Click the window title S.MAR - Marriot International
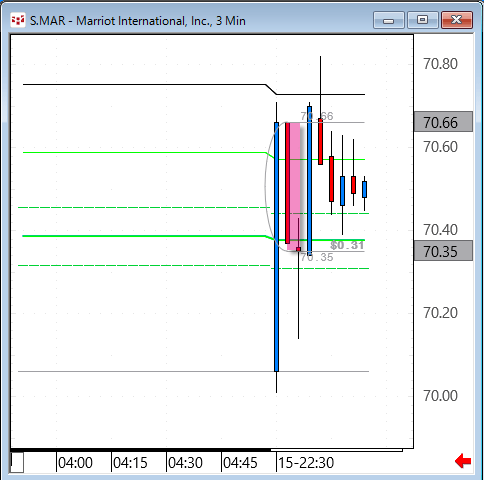484x480 pixels. [138, 21]
